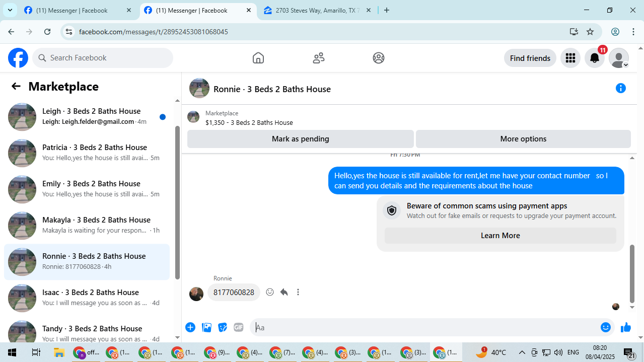Viewport: 644px width, 362px height.
Task: Click the shield scam warning icon
Action: coord(392,210)
